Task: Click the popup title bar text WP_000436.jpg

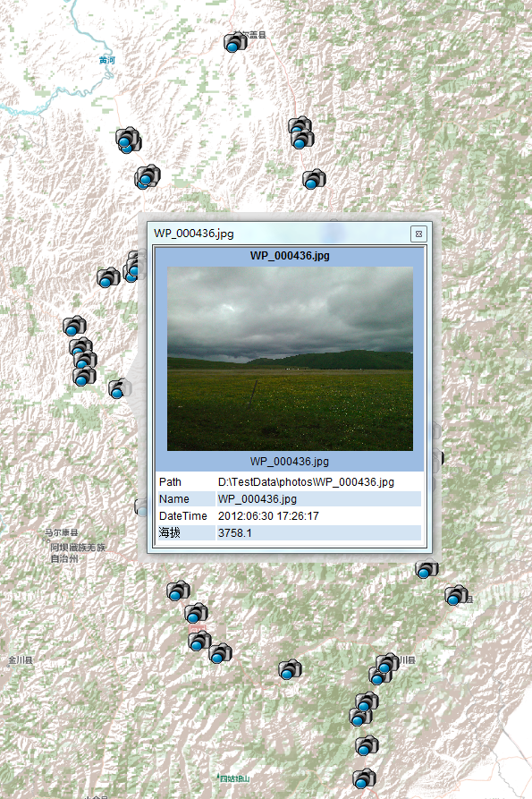Action: [194, 234]
